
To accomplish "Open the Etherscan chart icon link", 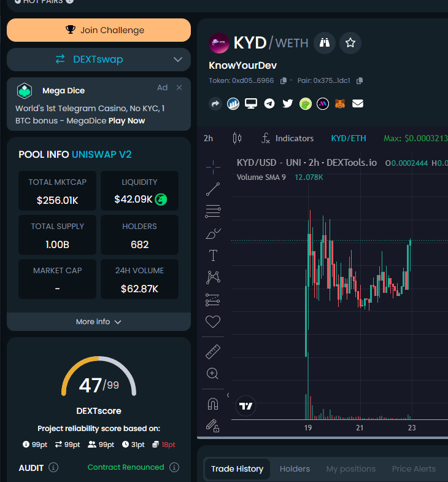I will [x=233, y=104].
